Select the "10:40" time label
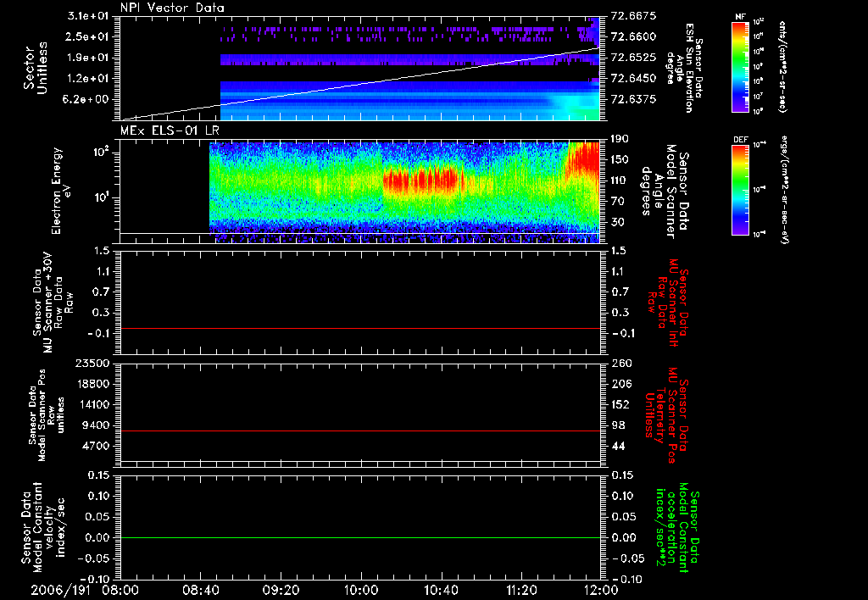 [441, 590]
